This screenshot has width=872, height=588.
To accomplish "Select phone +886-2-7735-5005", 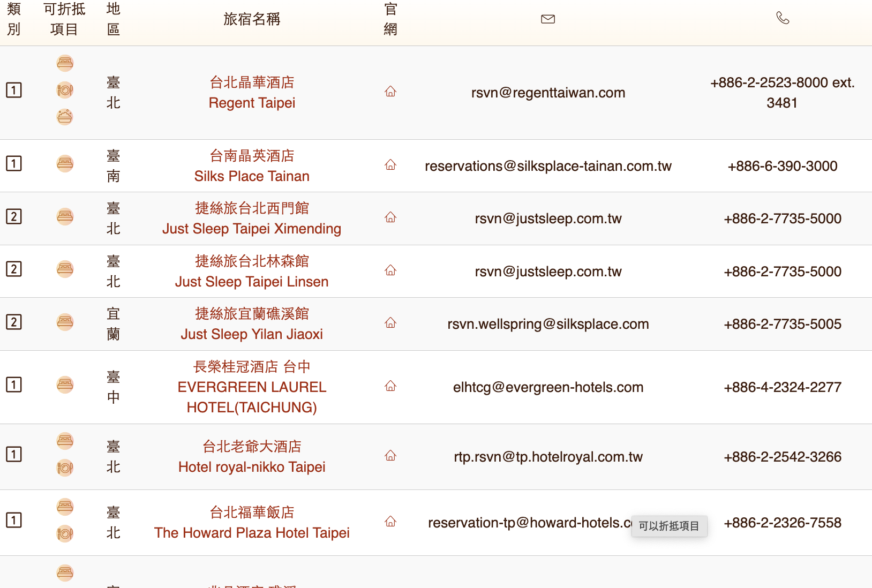I will [783, 324].
